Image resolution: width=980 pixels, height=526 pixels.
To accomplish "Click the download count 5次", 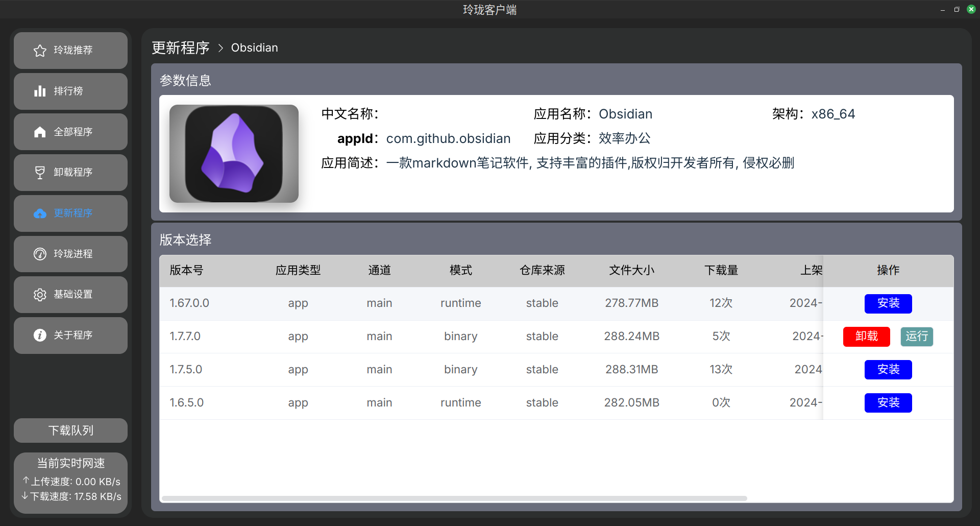I will click(721, 337).
